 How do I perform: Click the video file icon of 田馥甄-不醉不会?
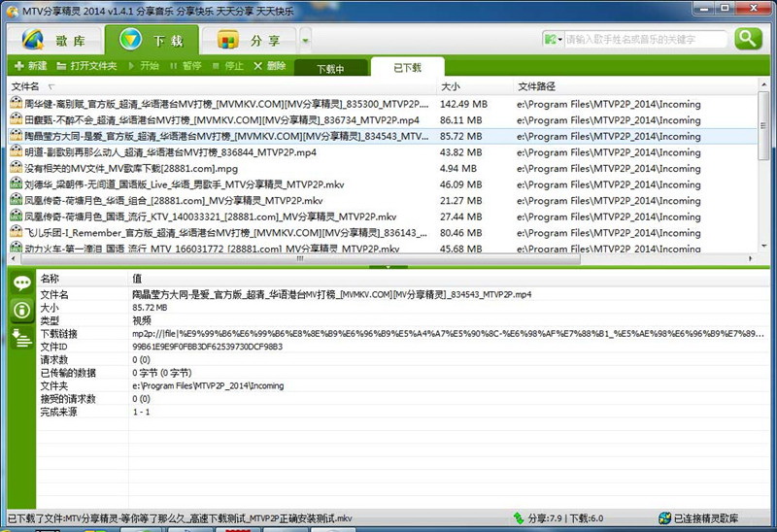click(17, 118)
